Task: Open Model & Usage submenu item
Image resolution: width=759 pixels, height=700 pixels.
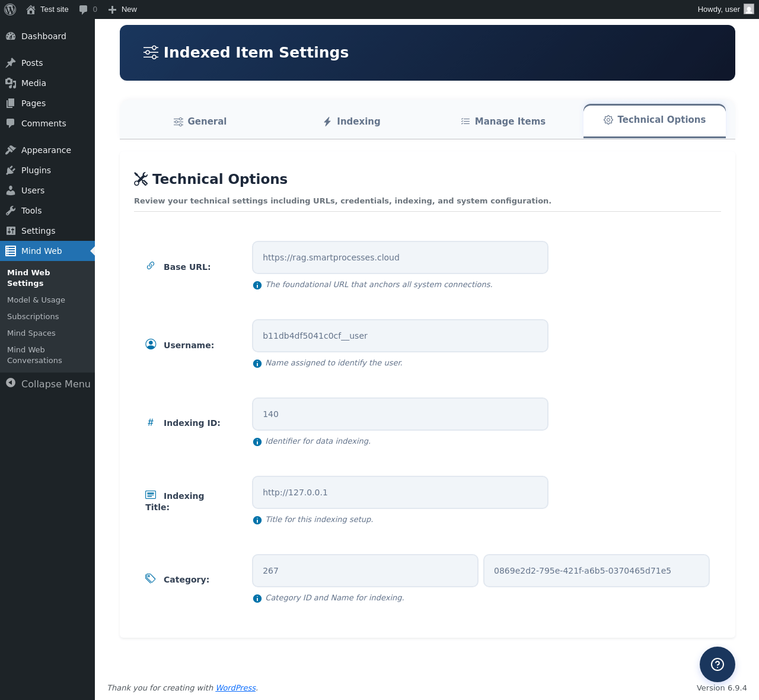Action: tap(36, 300)
